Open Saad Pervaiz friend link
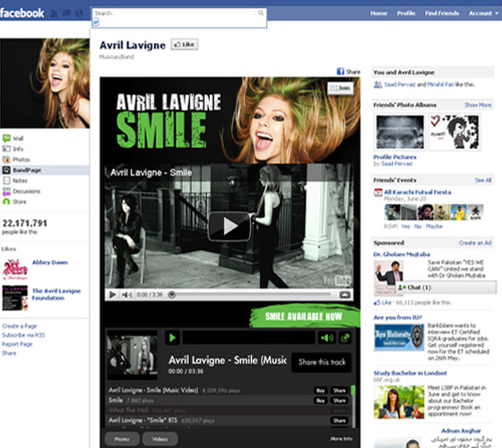 click(x=400, y=84)
